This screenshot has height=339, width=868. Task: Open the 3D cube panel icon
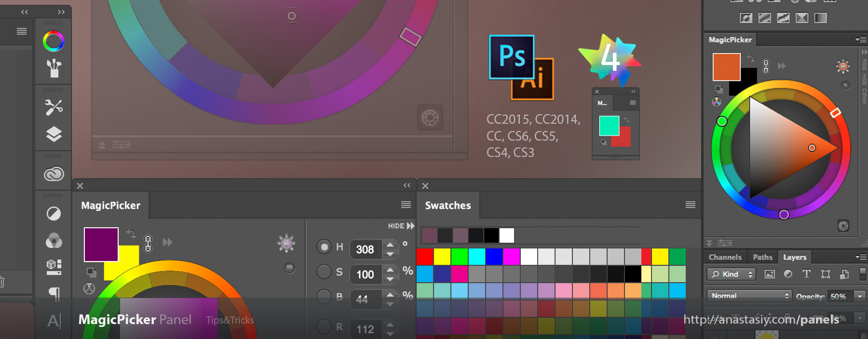(x=54, y=267)
